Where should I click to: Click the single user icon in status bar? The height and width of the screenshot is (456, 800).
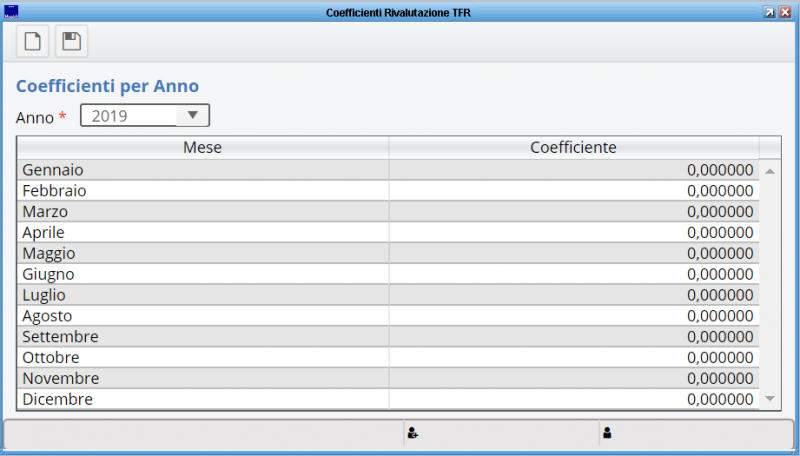coord(607,433)
